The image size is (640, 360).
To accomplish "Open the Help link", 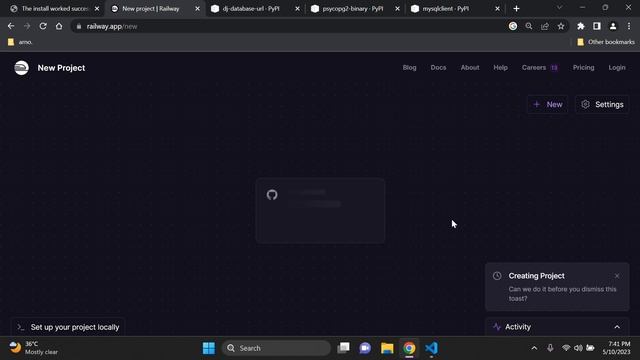I will click(500, 68).
